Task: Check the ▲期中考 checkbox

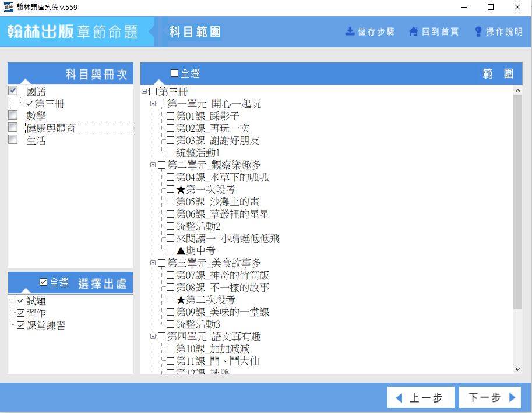Action: point(170,251)
